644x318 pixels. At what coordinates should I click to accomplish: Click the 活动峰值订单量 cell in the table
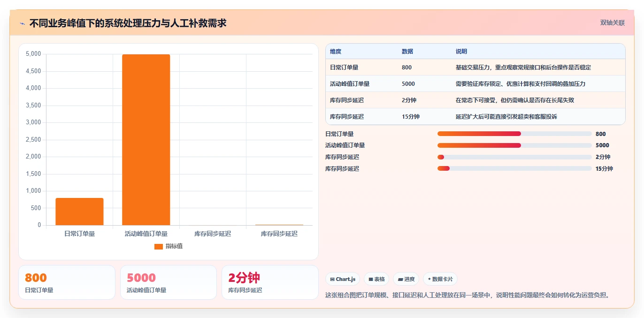coord(350,84)
